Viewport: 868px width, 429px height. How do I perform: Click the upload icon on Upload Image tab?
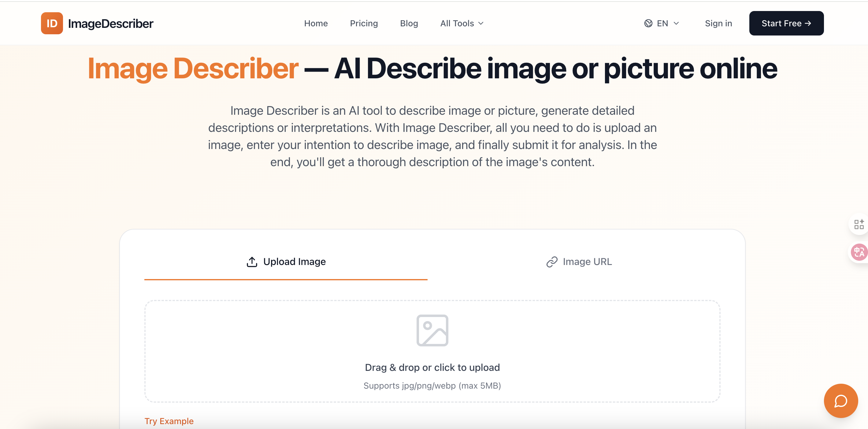click(251, 262)
